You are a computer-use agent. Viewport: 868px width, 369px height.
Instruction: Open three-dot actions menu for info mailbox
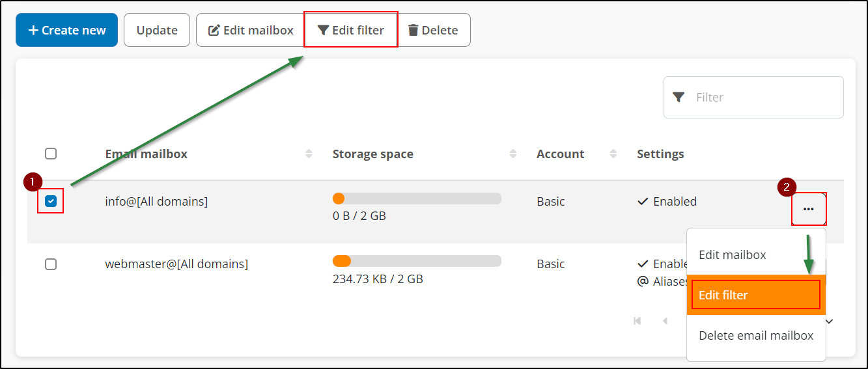tap(809, 209)
